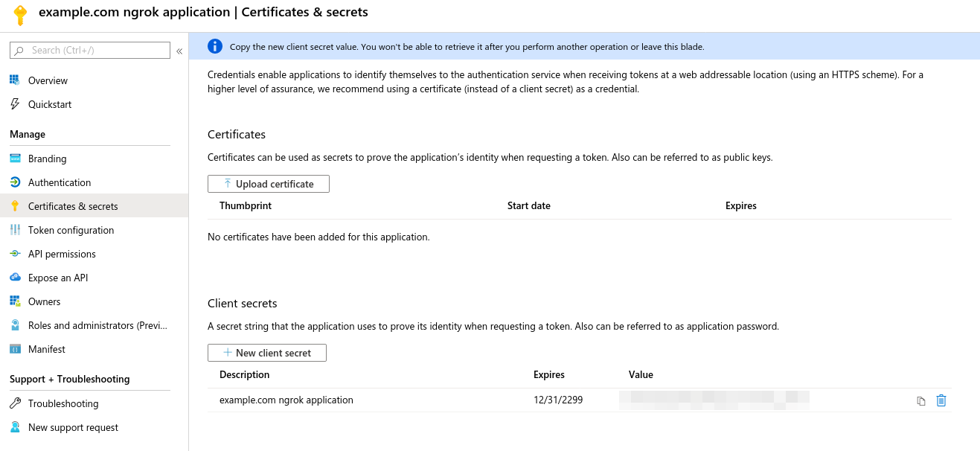This screenshot has height=451, width=980.
Task: Open Roles and administrators page
Action: pos(97,325)
